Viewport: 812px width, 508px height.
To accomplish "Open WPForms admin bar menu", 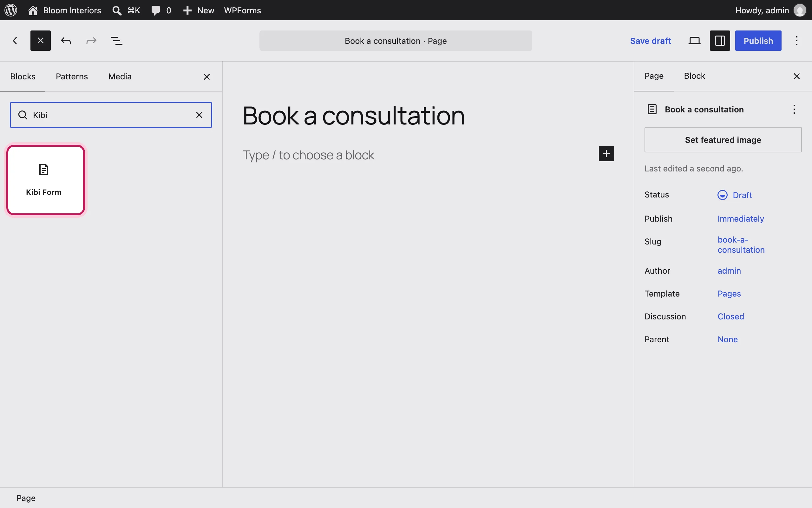I will click(x=242, y=10).
